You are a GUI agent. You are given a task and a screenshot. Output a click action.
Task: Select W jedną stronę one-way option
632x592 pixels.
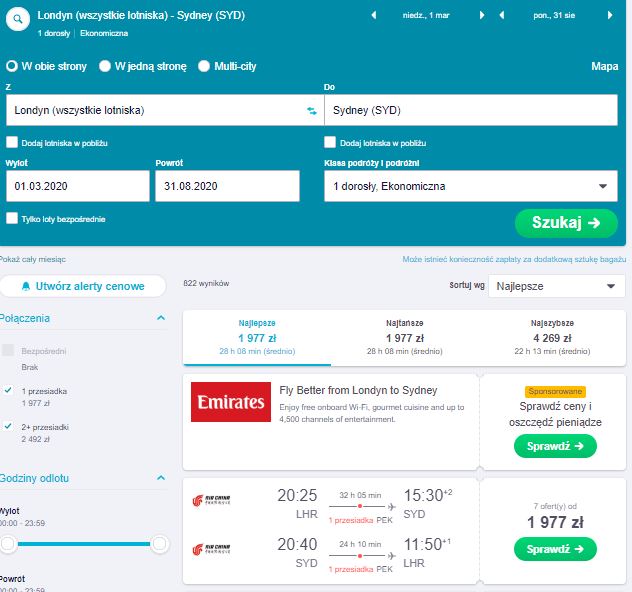point(105,66)
